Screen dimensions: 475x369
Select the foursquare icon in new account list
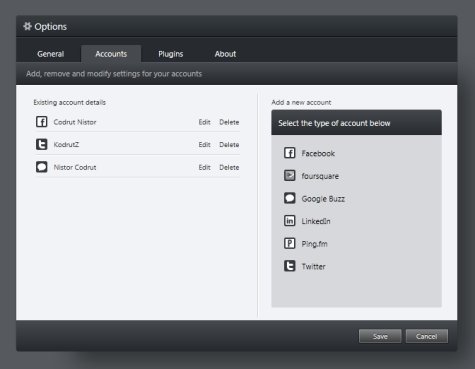(x=290, y=176)
